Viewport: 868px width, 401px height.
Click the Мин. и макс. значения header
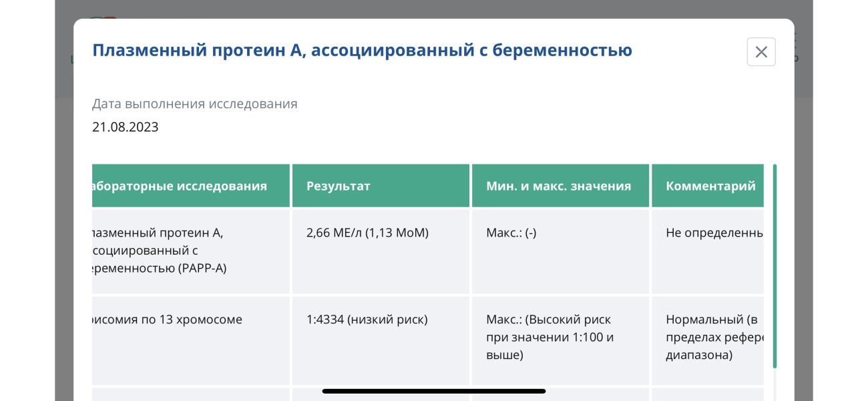[560, 186]
